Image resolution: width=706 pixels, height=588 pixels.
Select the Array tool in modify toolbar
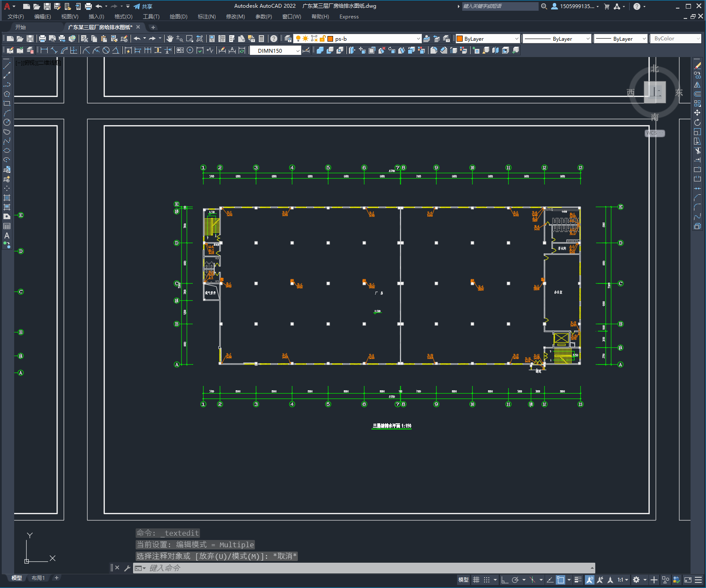[x=697, y=103]
